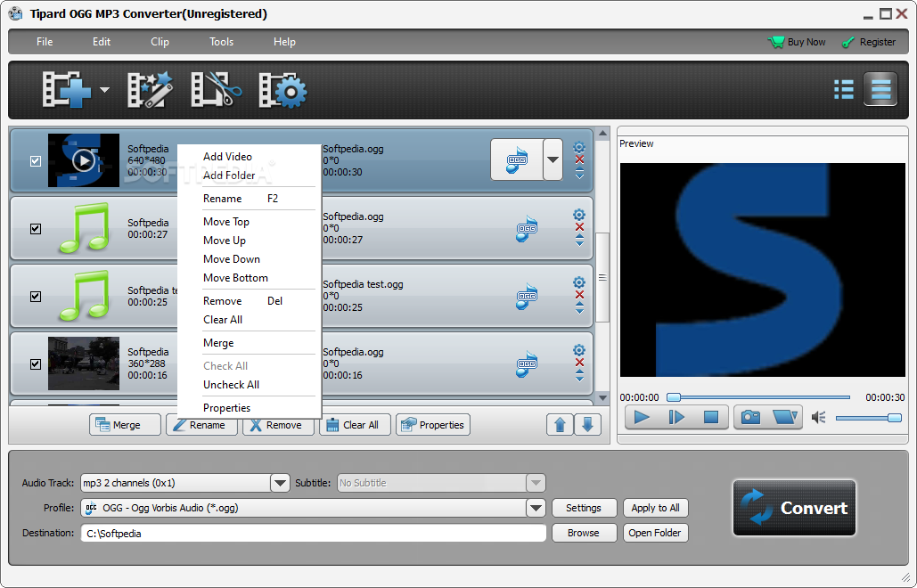
Task: Click the settings gear of the 00:00:27 row
Action: click(579, 215)
